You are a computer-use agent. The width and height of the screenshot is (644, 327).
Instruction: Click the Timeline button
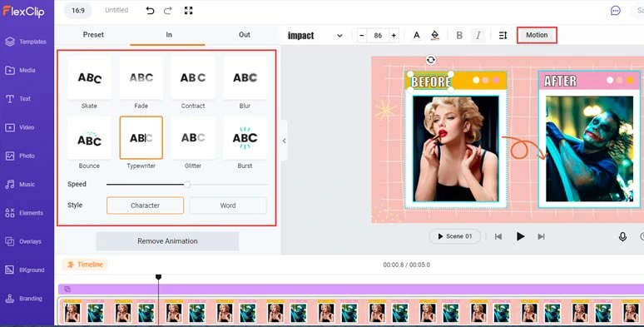click(x=85, y=265)
